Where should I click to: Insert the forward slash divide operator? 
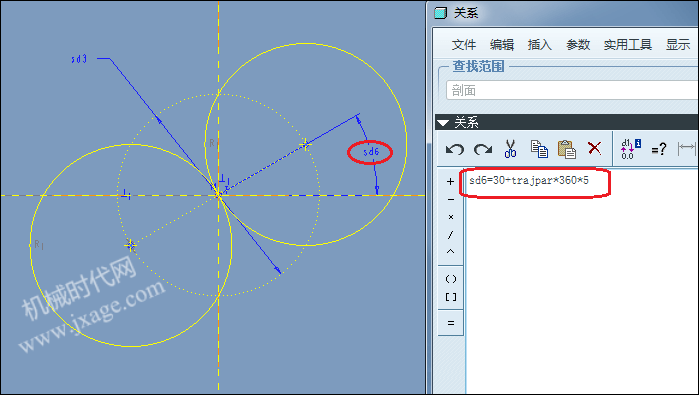click(x=451, y=235)
